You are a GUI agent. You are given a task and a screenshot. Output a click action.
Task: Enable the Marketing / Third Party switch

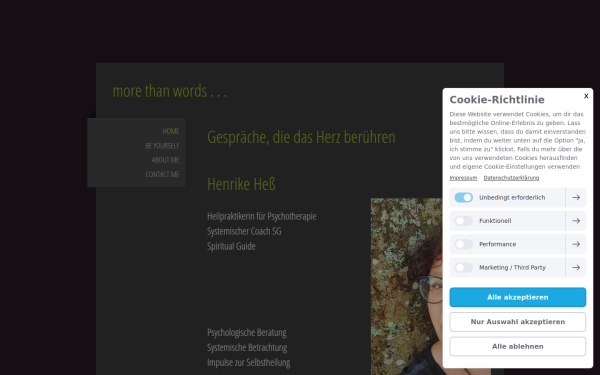463,267
